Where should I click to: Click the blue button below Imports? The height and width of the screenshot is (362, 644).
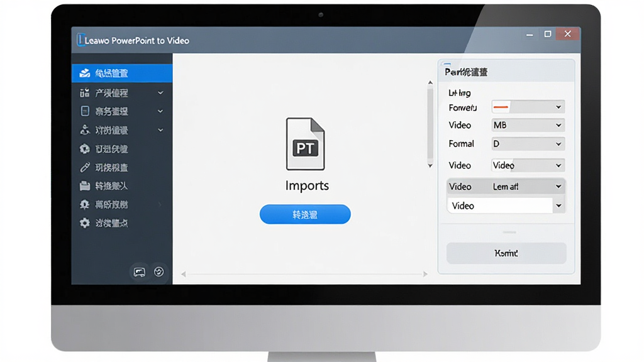[305, 214]
